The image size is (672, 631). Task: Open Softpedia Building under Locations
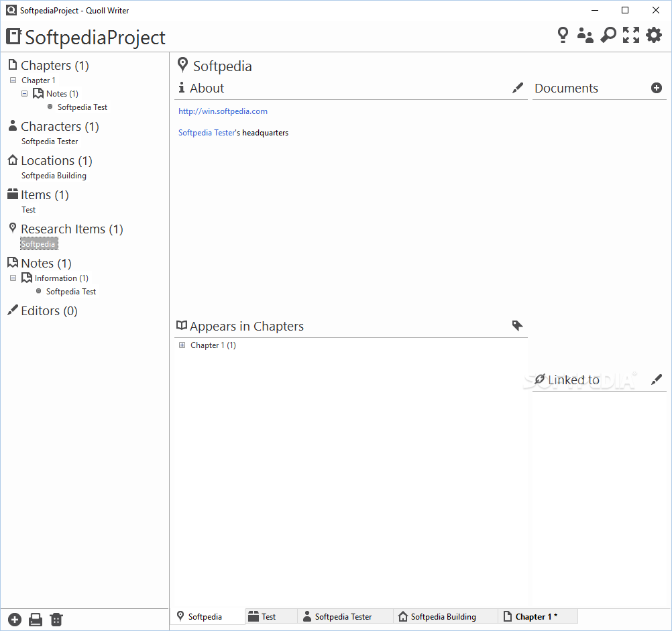coord(54,176)
